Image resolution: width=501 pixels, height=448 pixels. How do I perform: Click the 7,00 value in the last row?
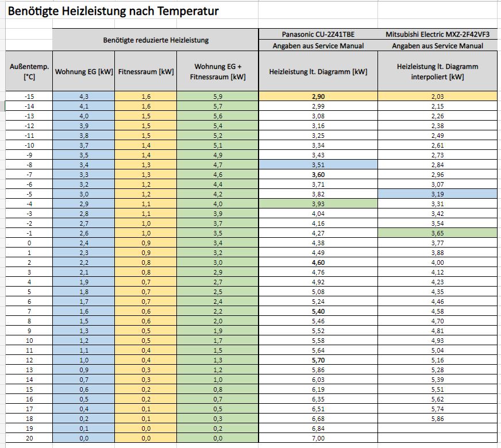point(318,438)
